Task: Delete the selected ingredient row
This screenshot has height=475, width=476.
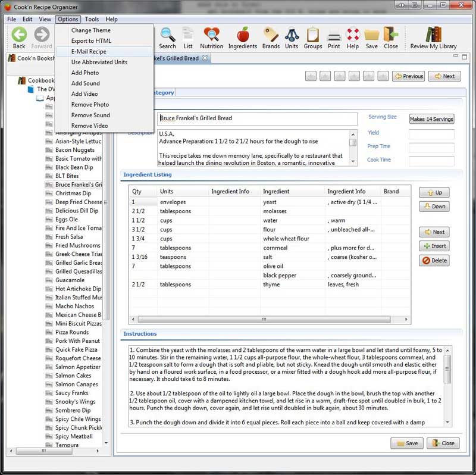Action: coord(434,260)
